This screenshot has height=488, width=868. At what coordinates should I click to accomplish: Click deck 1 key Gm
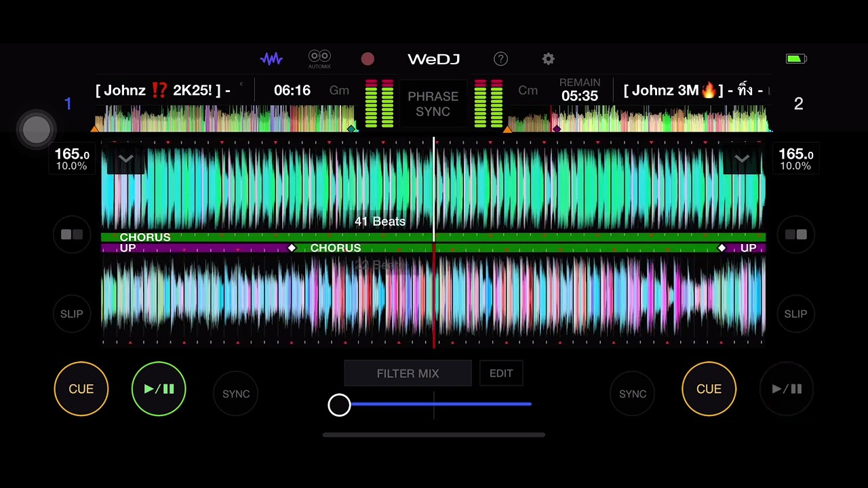pyautogui.click(x=339, y=90)
